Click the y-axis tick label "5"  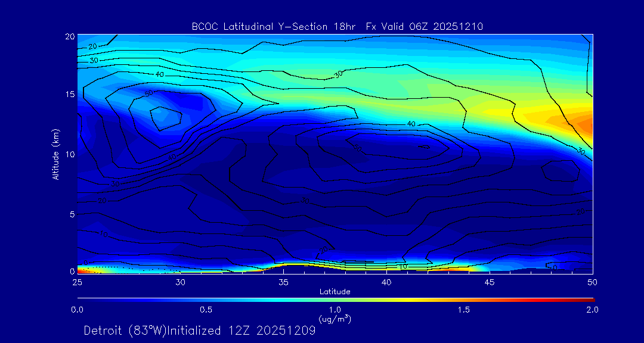[72, 214]
